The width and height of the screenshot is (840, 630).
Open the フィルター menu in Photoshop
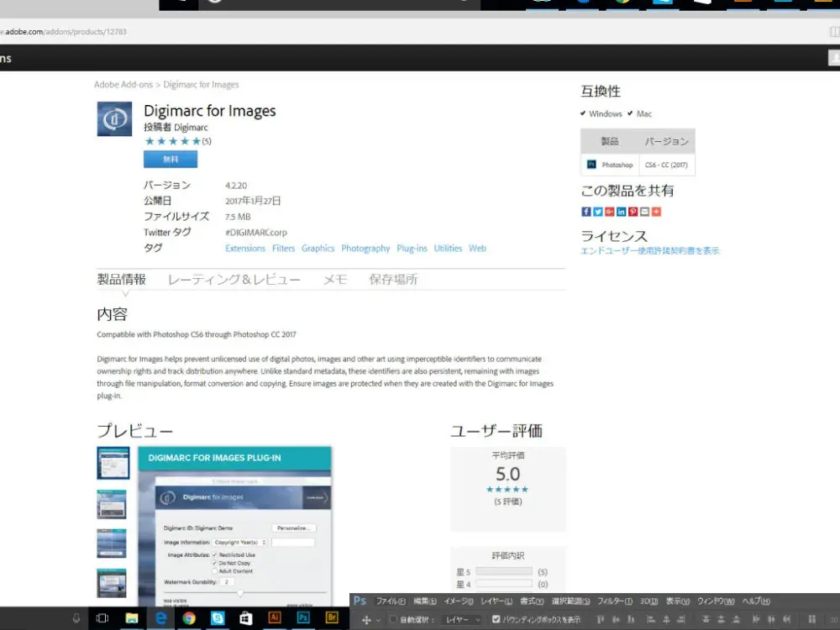(615, 601)
